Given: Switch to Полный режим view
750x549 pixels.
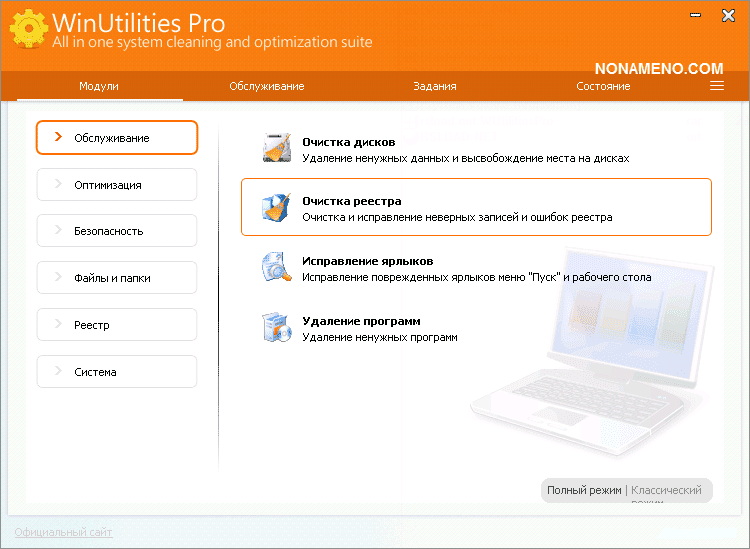Looking at the screenshot, I should (584, 490).
